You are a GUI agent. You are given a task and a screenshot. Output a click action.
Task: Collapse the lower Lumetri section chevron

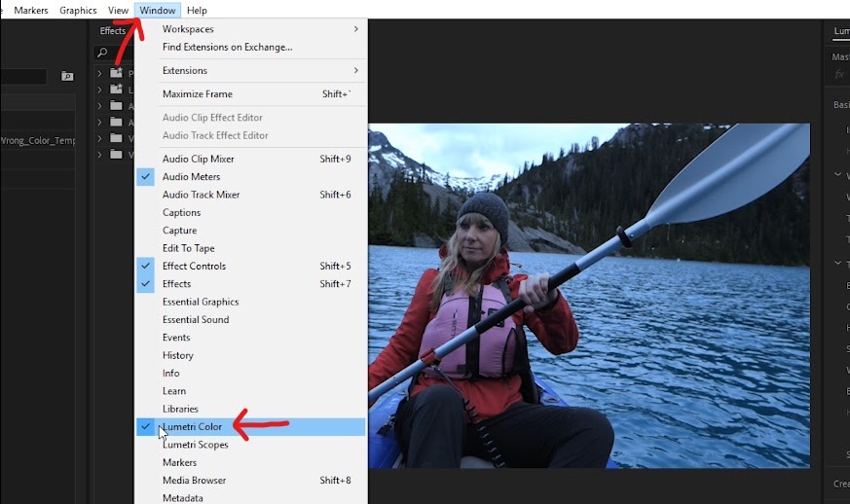click(837, 263)
